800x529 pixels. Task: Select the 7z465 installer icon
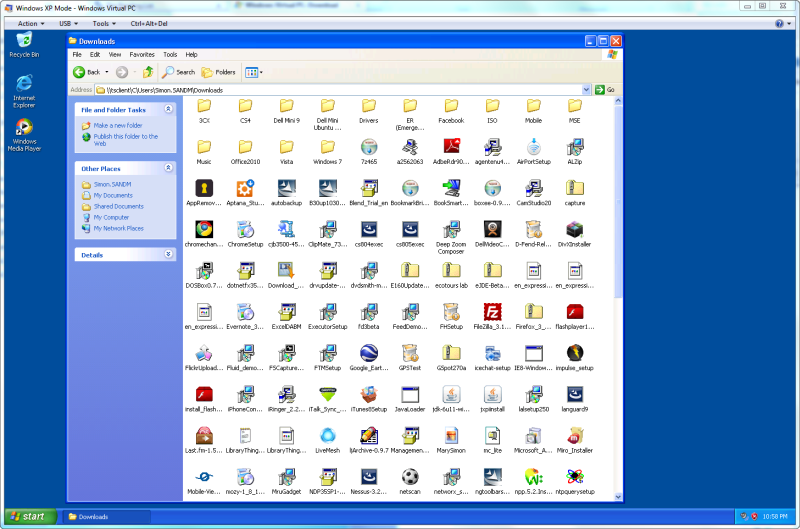368,147
